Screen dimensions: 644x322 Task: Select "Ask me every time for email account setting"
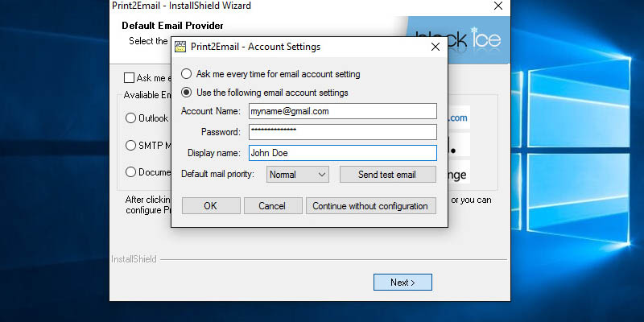187,74
